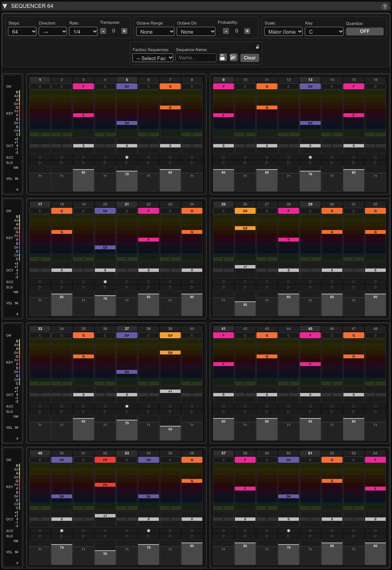Load a sequence with the folder icon
Screen dimensions: 392x570
pyautogui.click(x=233, y=57)
